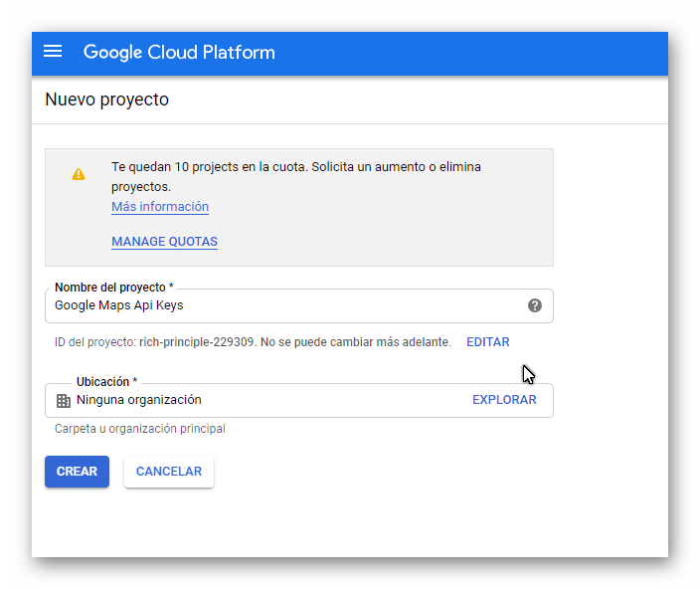Click the empty area of the blue header bar
This screenshot has height=589, width=700.
(x=468, y=54)
